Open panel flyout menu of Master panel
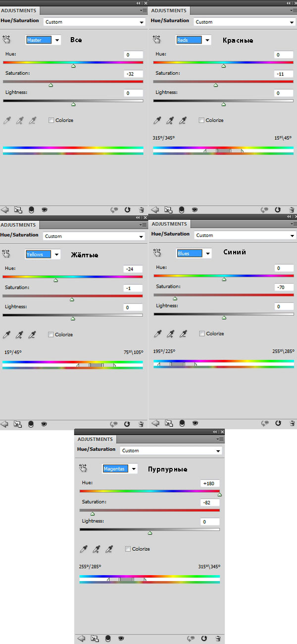The width and height of the screenshot is (297, 644). 144,10
